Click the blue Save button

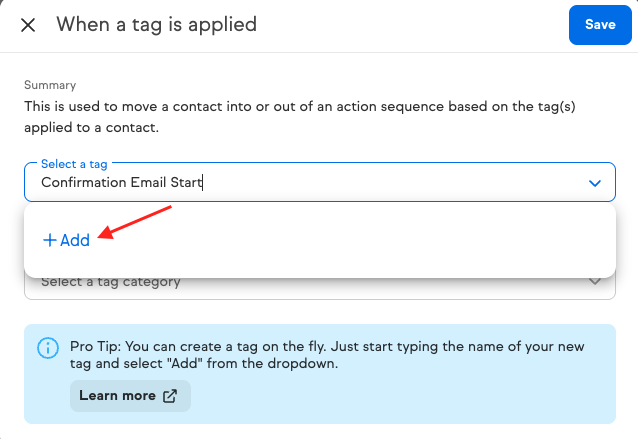(599, 24)
